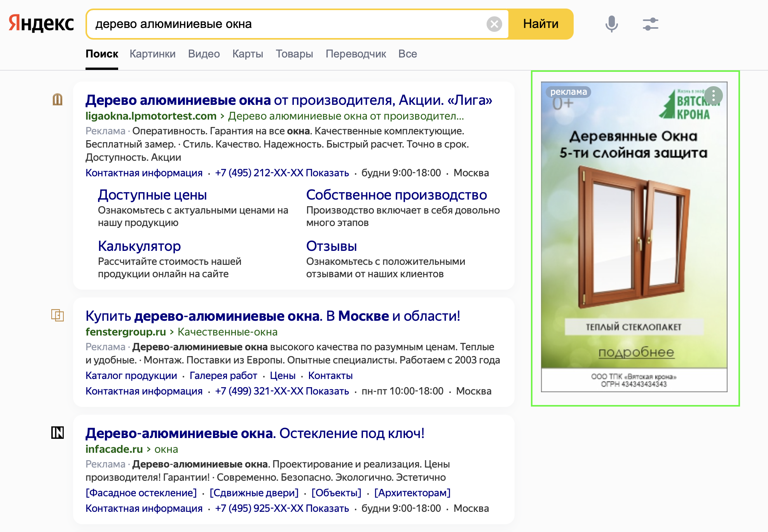Click inside the search input field

[x=272, y=24]
